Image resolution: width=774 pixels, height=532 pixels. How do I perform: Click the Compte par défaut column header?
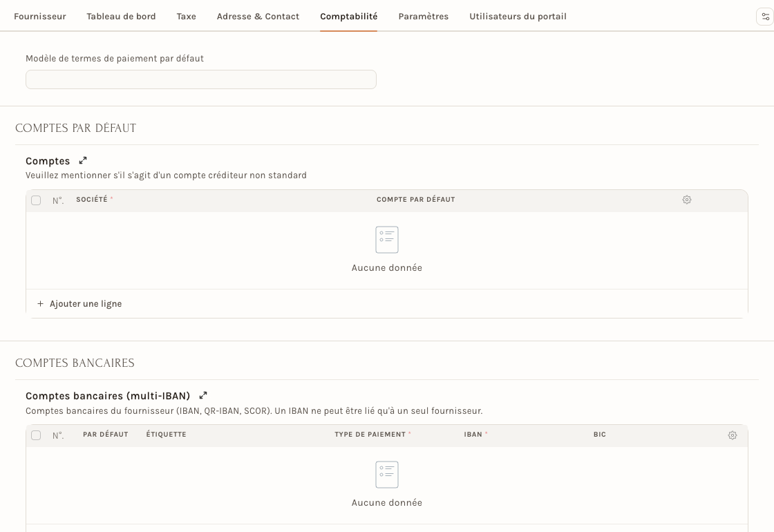point(415,200)
